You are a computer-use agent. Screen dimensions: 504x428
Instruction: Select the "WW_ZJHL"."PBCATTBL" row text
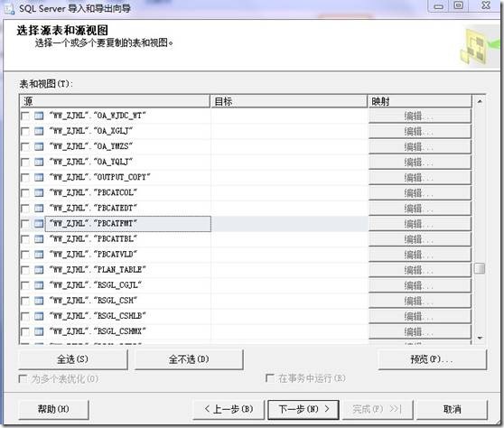tap(93, 239)
